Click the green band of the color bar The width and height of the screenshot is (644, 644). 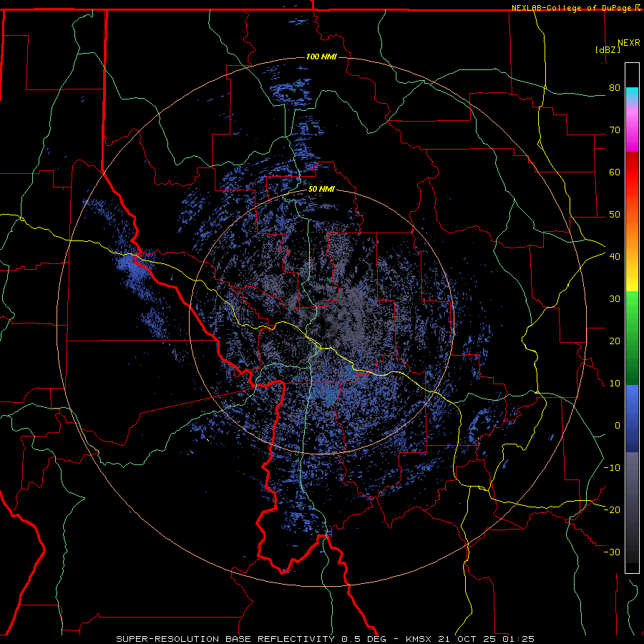coord(632,338)
